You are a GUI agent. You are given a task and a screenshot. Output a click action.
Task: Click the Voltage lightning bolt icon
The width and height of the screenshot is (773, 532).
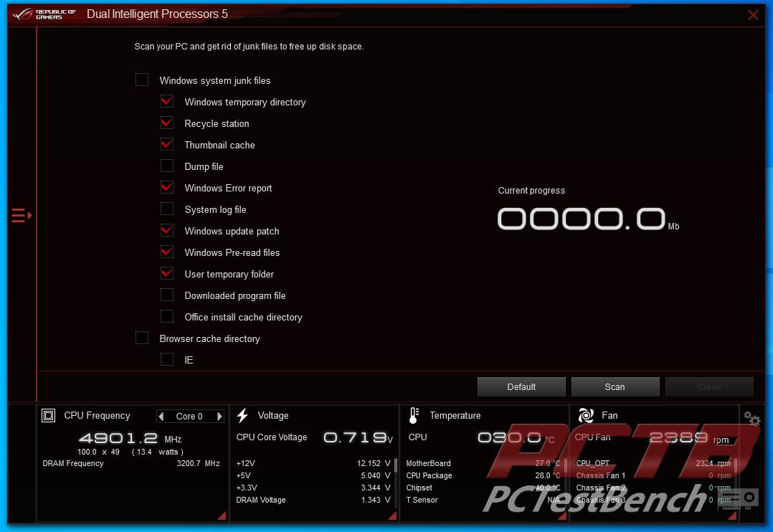[x=242, y=416]
